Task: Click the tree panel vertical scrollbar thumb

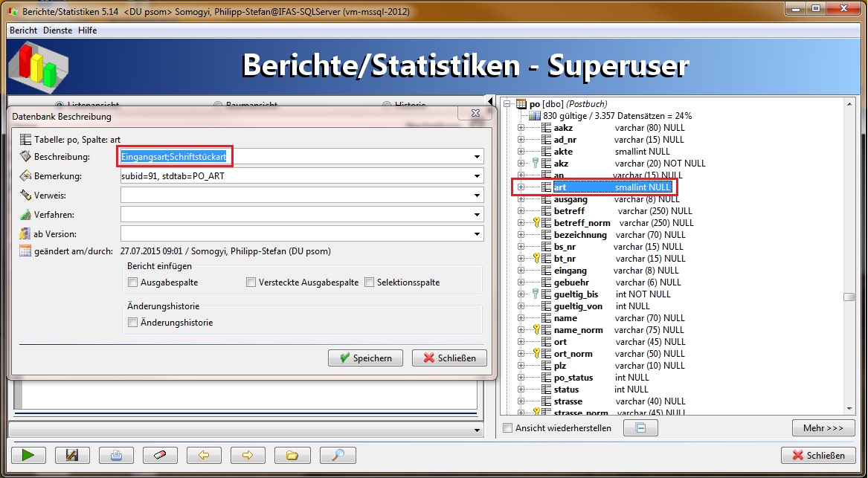Action: 849,297
